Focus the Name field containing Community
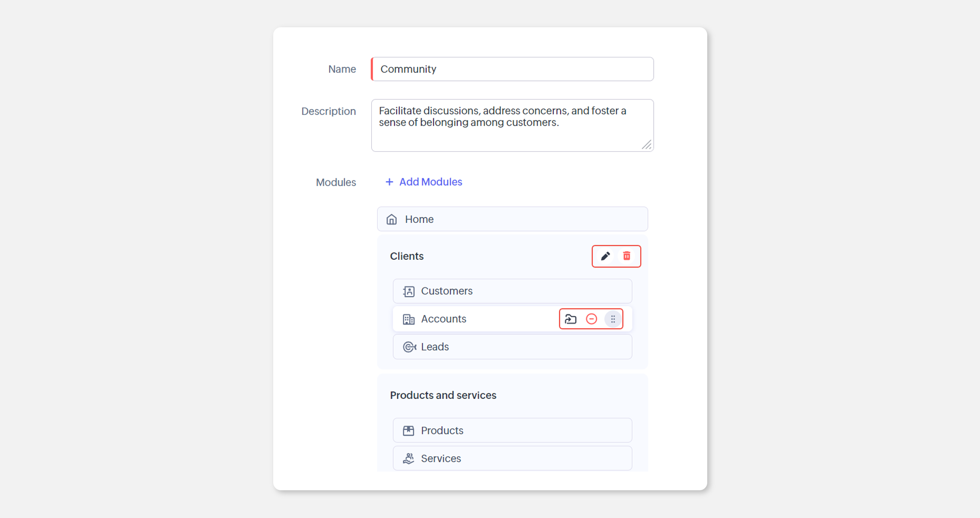The height and width of the screenshot is (518, 980). pyautogui.click(x=512, y=69)
